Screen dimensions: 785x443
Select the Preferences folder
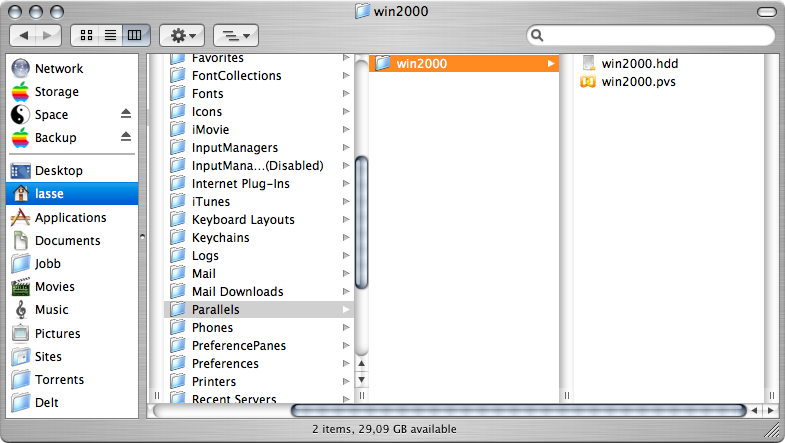[259, 363]
